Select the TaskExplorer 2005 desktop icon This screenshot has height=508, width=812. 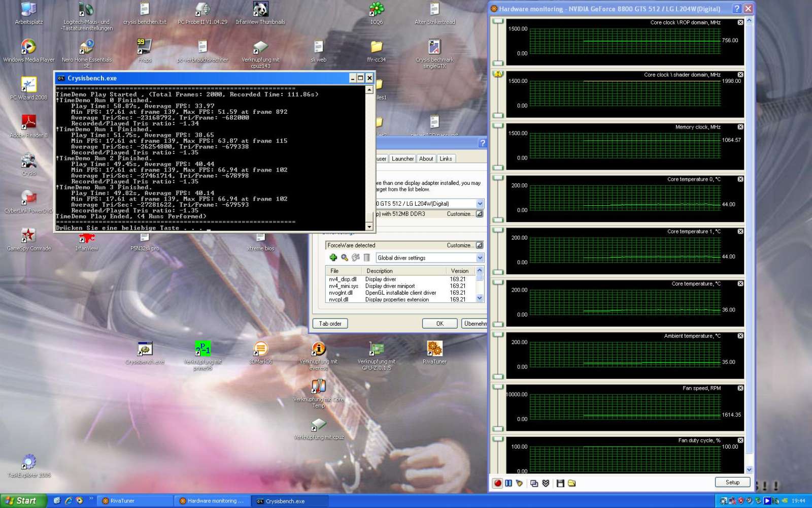(29, 466)
